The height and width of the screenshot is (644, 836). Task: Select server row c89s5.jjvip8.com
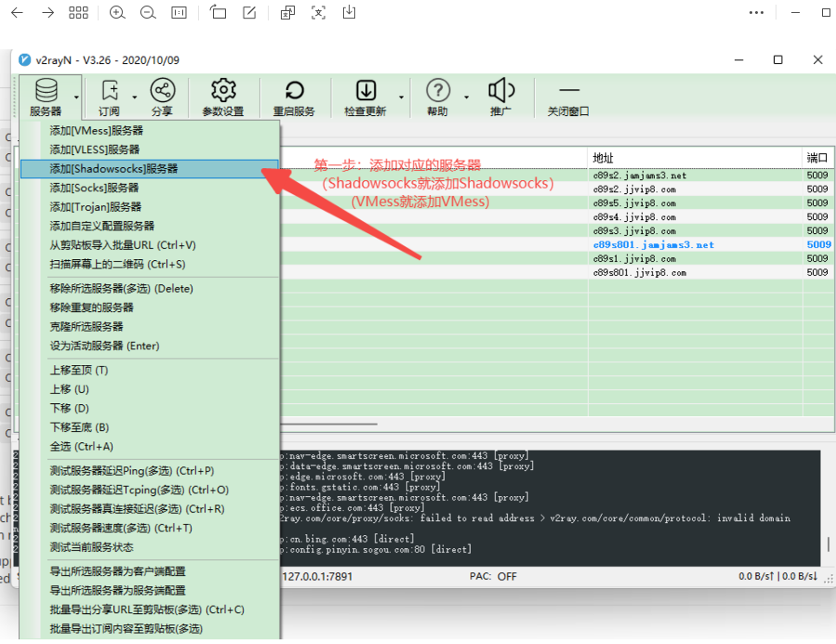click(x=558, y=203)
